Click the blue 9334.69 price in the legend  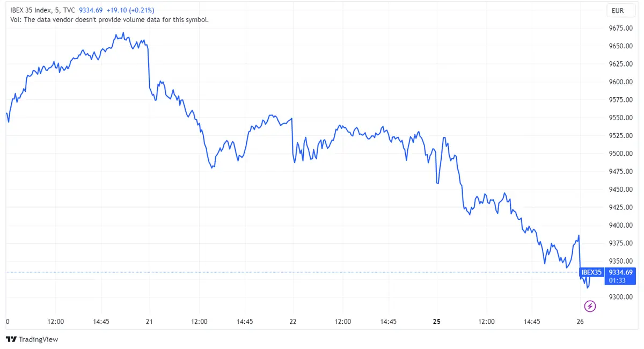coord(90,10)
